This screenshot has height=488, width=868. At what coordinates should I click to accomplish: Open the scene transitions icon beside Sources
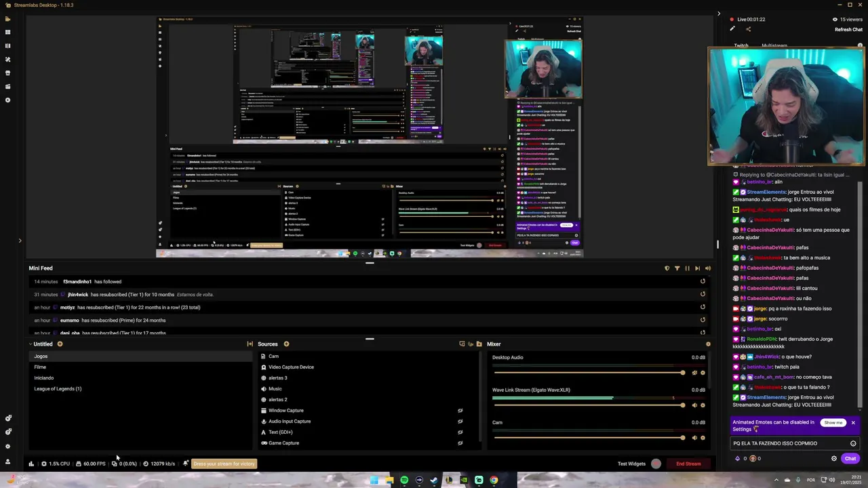[250, 344]
